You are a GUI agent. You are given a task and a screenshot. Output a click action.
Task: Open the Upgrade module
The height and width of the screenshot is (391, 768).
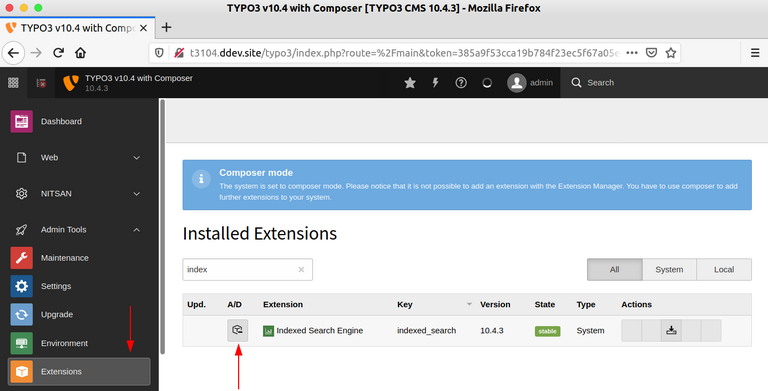point(78,315)
